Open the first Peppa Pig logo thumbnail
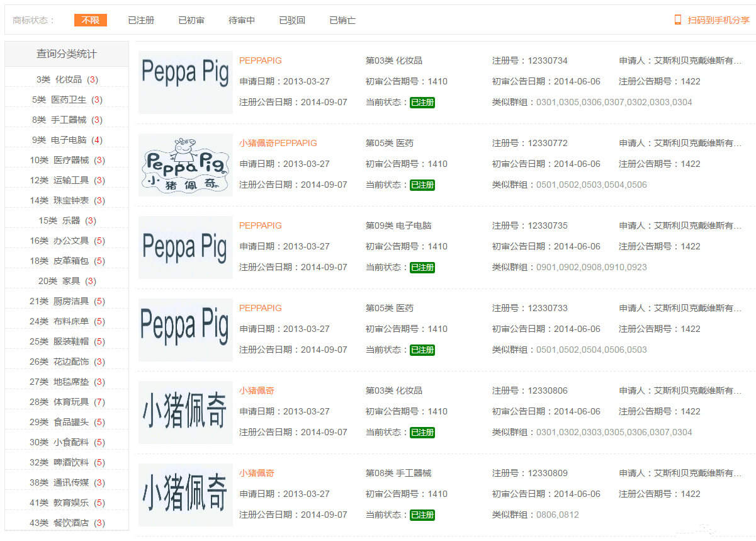The width and height of the screenshot is (756, 541). (185, 82)
